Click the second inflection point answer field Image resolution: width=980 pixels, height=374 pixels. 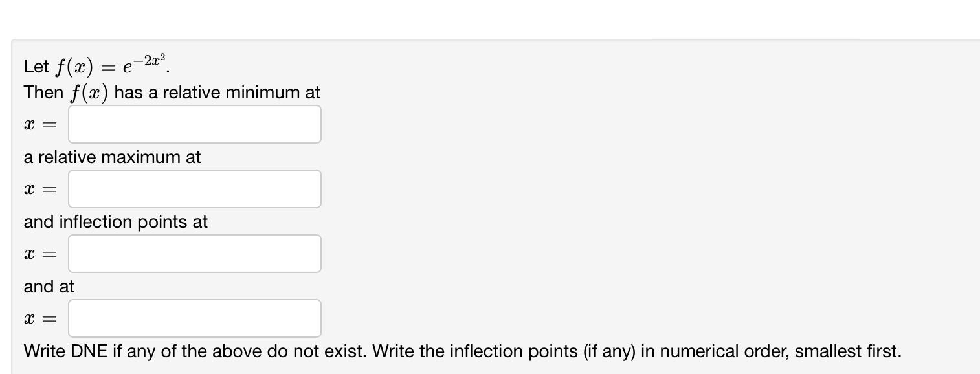point(194,318)
